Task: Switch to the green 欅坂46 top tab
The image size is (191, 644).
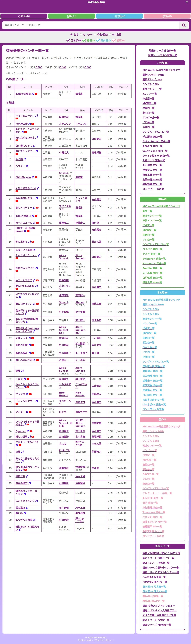Action: [x=72, y=16]
